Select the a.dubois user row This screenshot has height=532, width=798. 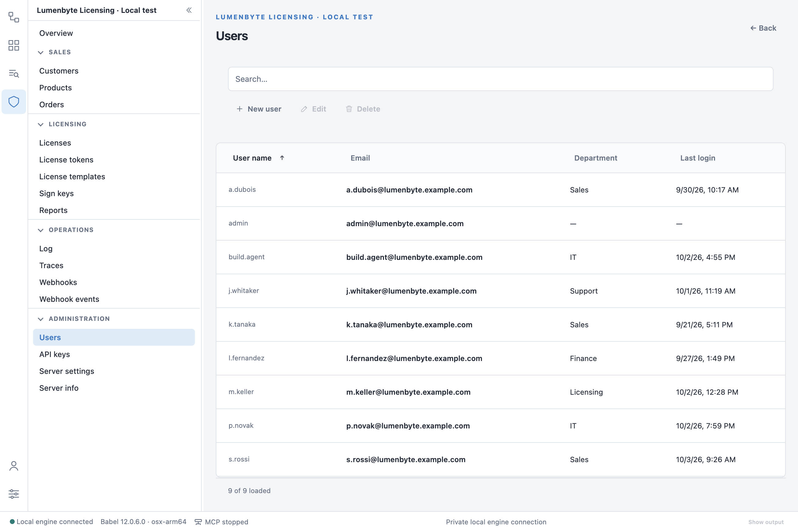pos(500,190)
